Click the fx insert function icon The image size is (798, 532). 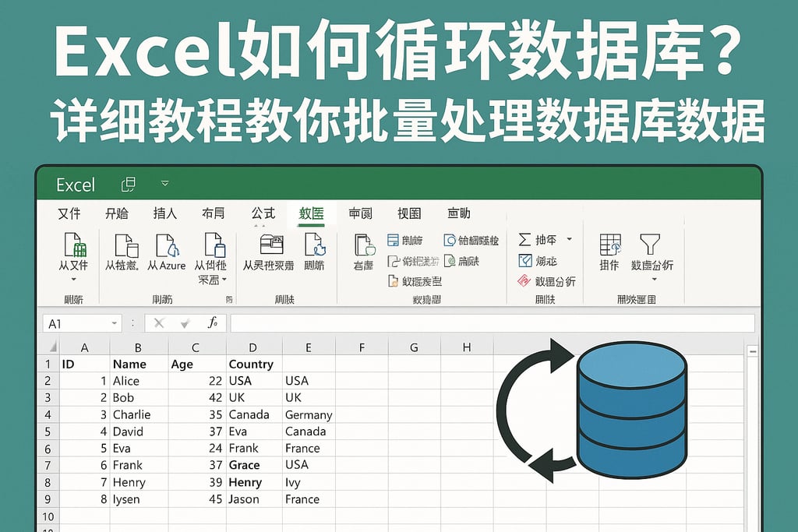pyautogui.click(x=213, y=322)
